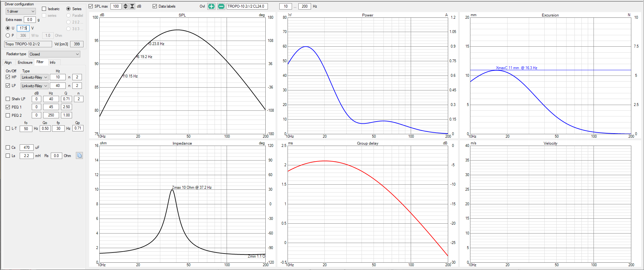Image resolution: width=644 pixels, height=270 pixels.
Task: Click the SPL max value field 100
Action: (116, 6)
